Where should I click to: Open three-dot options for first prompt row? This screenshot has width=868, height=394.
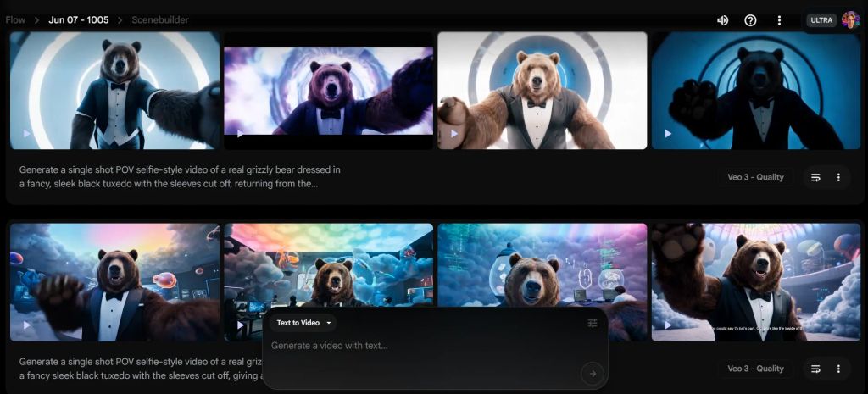838,178
